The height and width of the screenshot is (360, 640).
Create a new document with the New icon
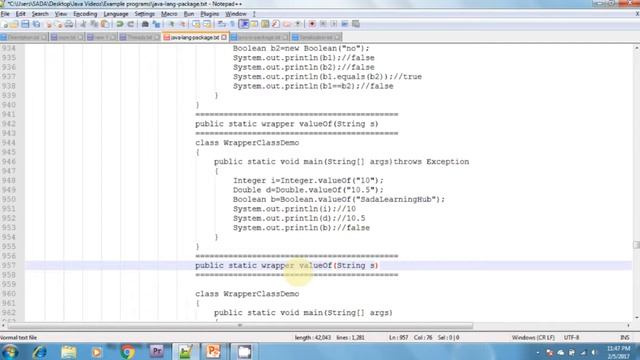(x=4, y=24)
